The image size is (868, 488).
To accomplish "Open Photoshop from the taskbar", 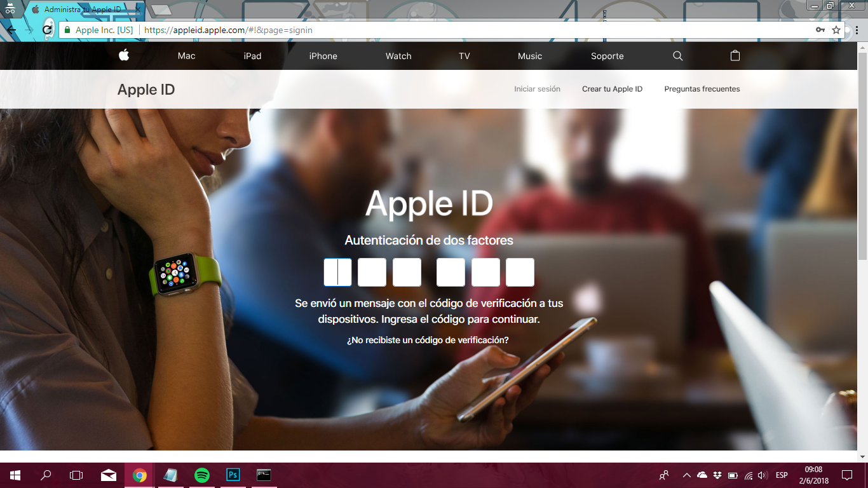I will [x=233, y=475].
